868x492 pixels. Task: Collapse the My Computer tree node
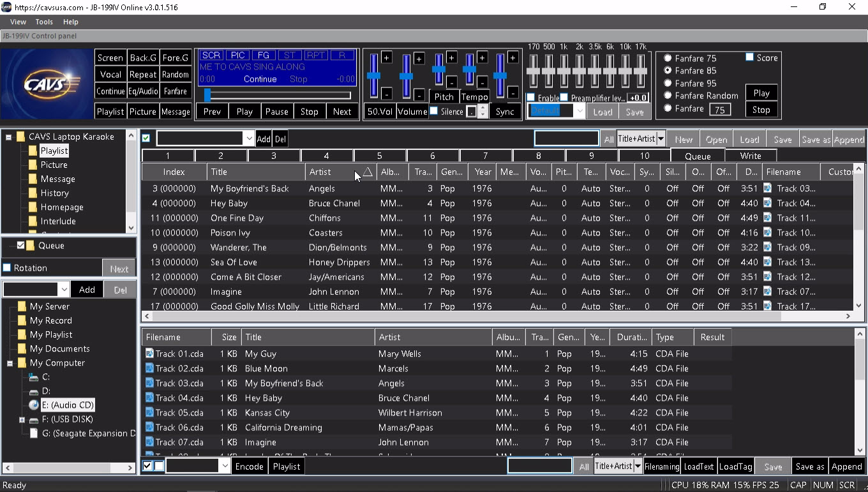click(10, 363)
